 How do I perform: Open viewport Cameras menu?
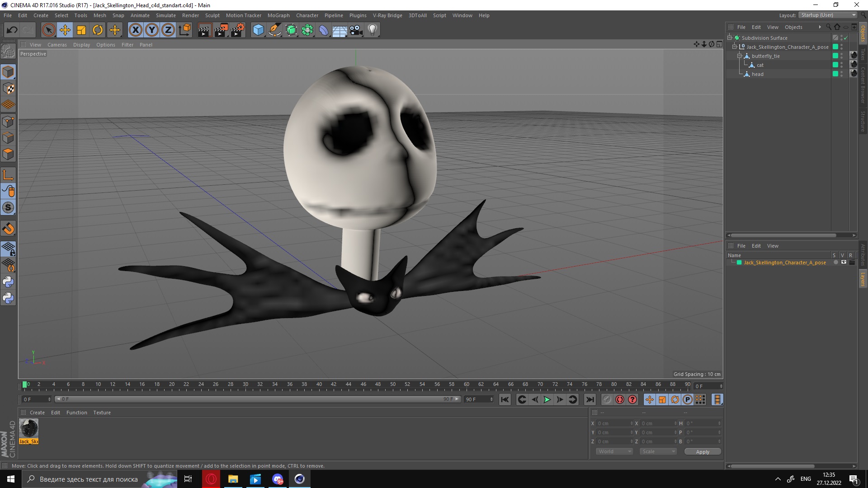coord(57,45)
